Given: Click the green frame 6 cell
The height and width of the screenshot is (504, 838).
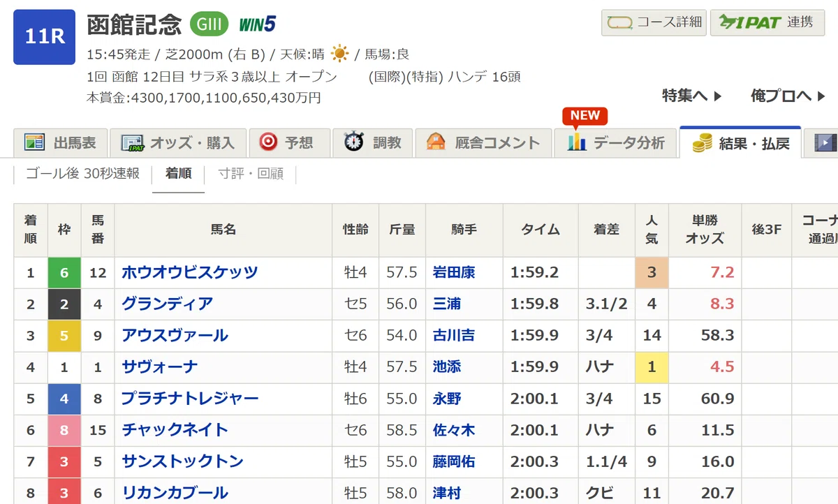Looking at the screenshot, I should (x=64, y=272).
